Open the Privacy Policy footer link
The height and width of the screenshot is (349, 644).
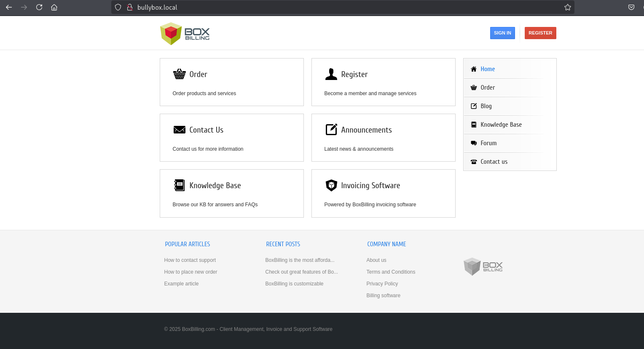point(382,284)
